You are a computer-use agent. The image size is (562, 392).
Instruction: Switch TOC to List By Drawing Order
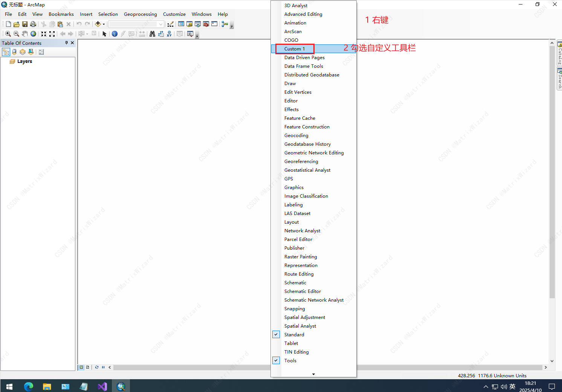[x=6, y=52]
